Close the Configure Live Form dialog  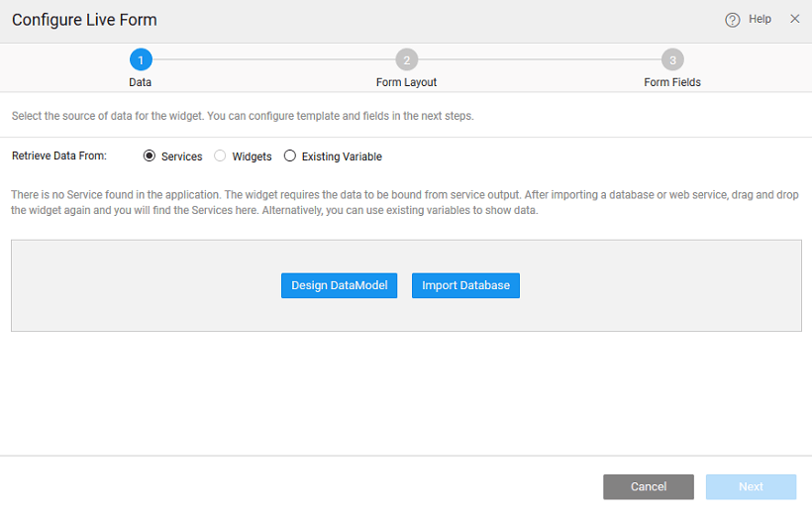(x=794, y=19)
